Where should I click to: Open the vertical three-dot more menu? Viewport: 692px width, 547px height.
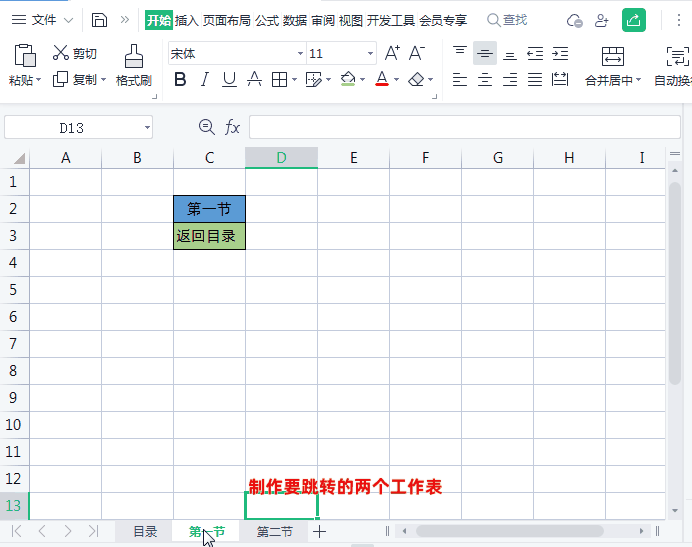pos(679,20)
